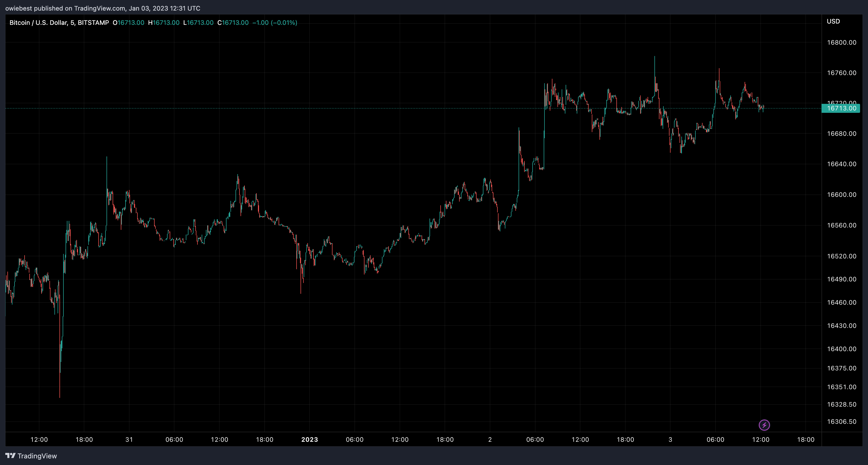The width and height of the screenshot is (868, 465).
Task: Click the 16520.00 label on the price scale
Action: (841, 256)
